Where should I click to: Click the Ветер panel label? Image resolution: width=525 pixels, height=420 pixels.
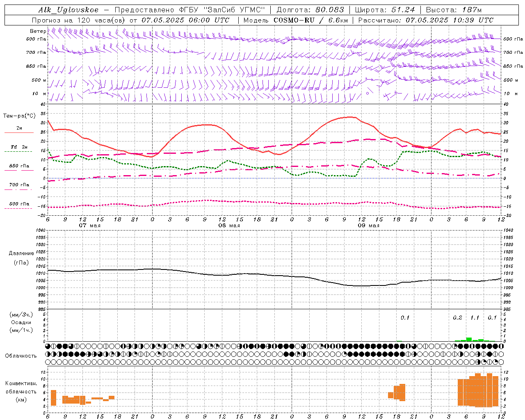point(38,31)
